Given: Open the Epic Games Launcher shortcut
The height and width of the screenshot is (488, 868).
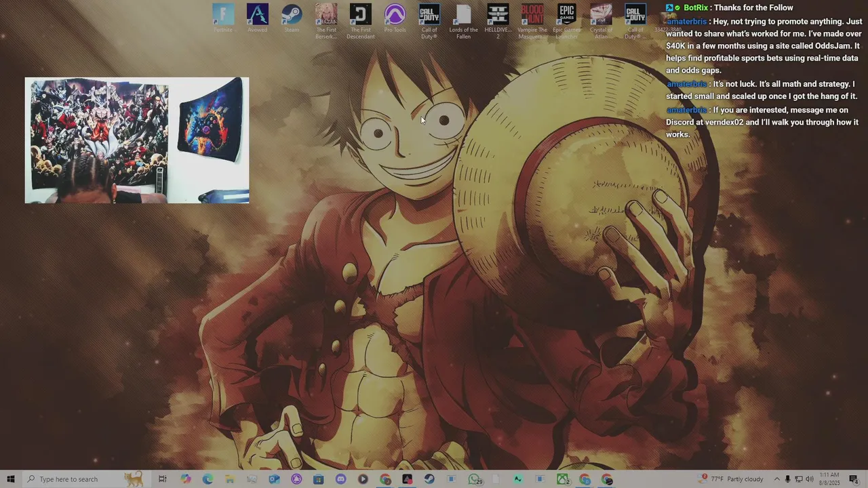Looking at the screenshot, I should point(567,21).
